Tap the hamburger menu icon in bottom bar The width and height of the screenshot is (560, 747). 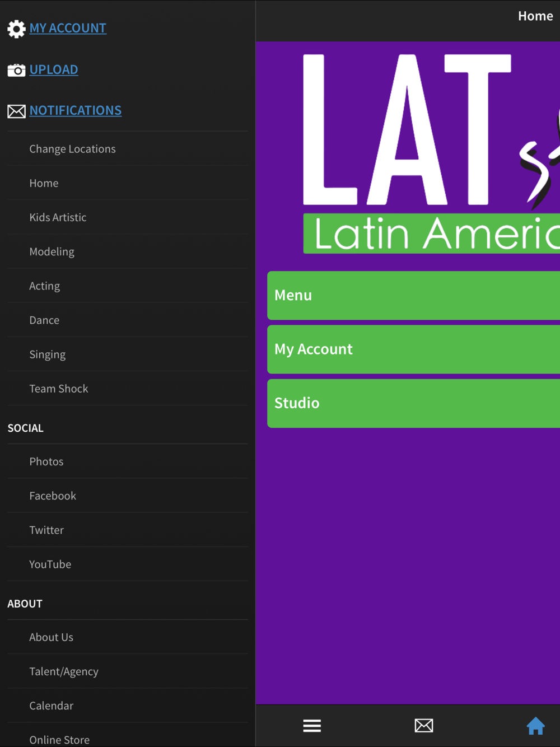312,726
